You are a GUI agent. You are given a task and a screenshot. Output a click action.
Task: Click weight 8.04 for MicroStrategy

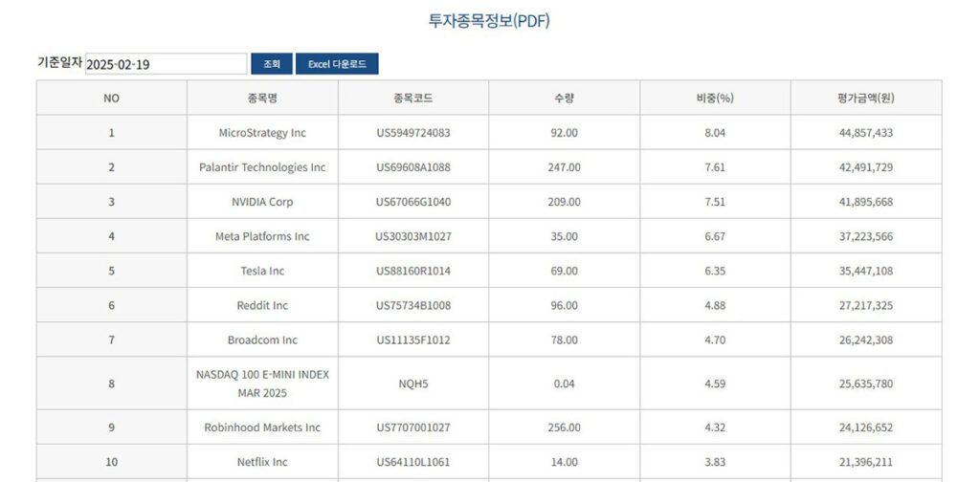[715, 133]
